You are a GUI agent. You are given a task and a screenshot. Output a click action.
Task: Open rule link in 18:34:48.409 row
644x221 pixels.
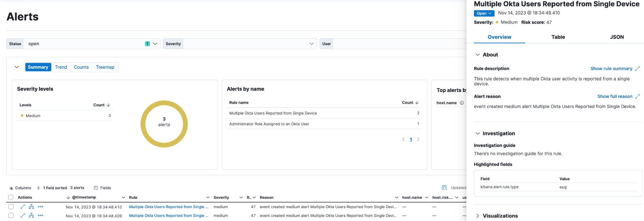168,216
